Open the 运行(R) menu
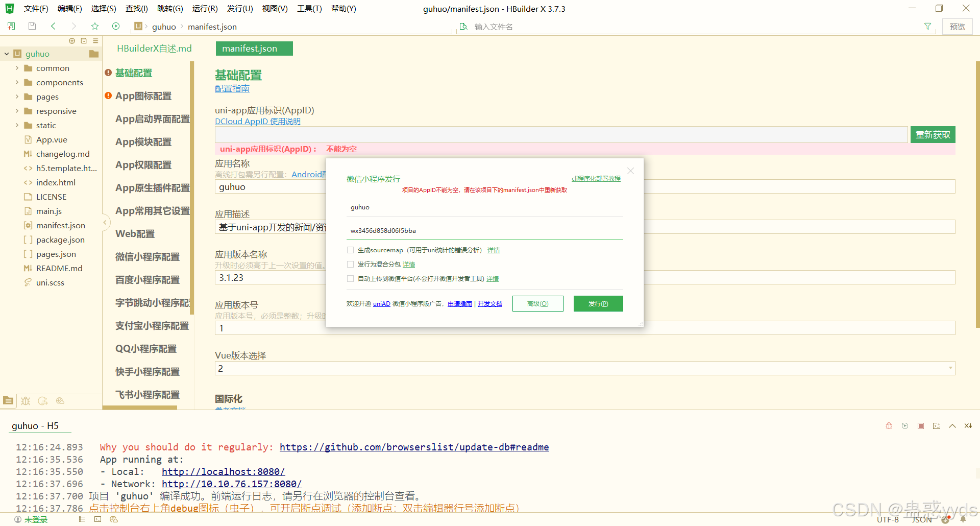This screenshot has width=980, height=526. 205,9
